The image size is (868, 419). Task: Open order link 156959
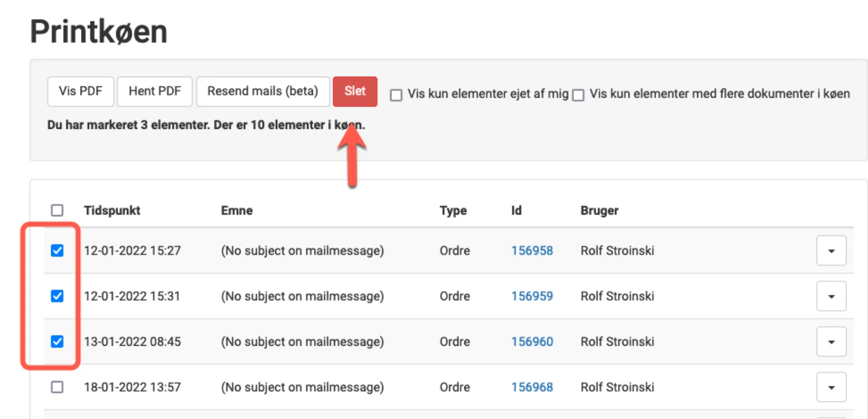pyautogui.click(x=532, y=296)
